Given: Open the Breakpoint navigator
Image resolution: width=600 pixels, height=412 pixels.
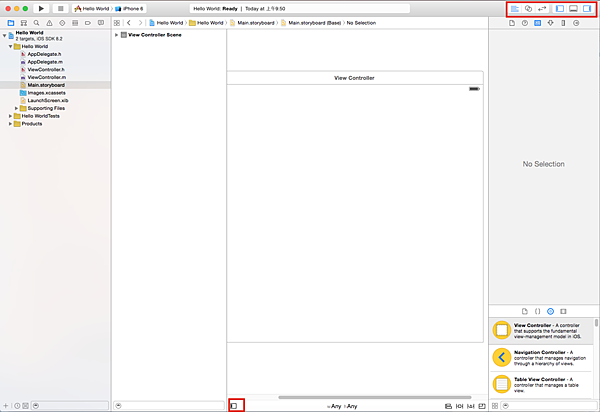Looking at the screenshot, I should [88, 23].
